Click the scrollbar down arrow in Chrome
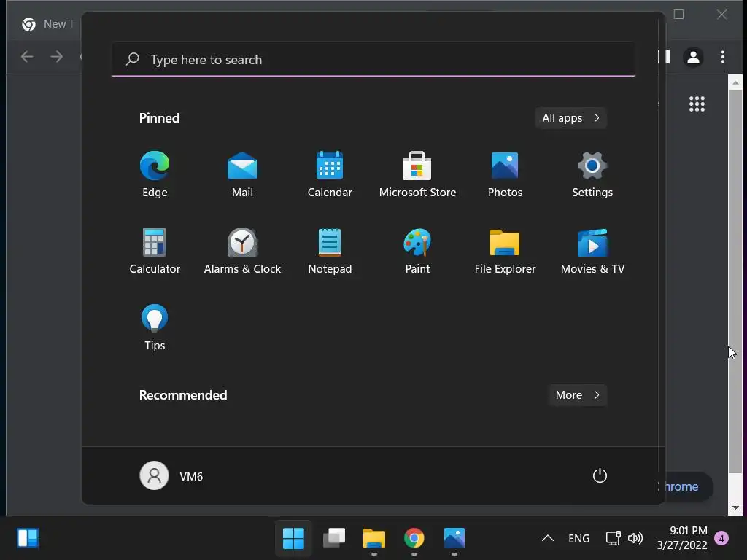The image size is (747, 560). [735, 508]
